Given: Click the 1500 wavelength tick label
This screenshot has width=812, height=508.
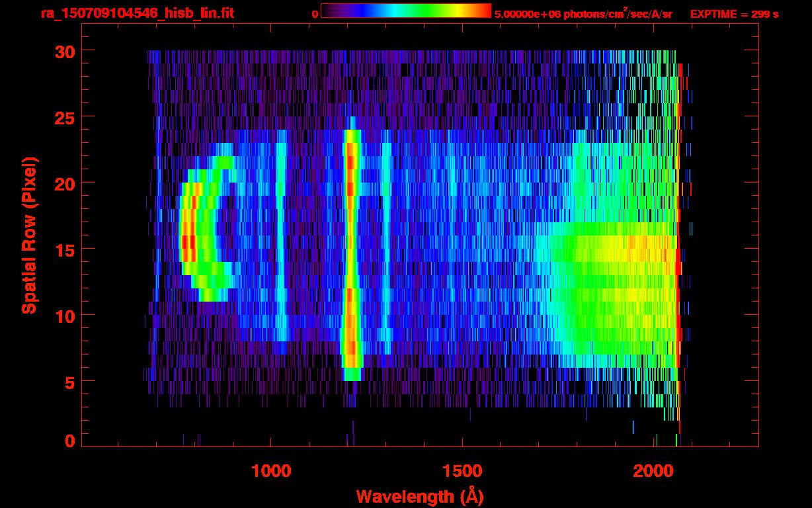Looking at the screenshot, I should (462, 471).
